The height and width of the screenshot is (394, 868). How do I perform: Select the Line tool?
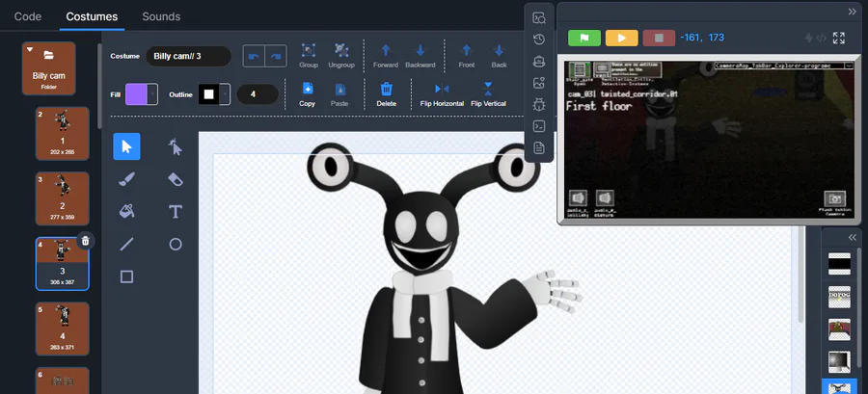[x=126, y=244]
